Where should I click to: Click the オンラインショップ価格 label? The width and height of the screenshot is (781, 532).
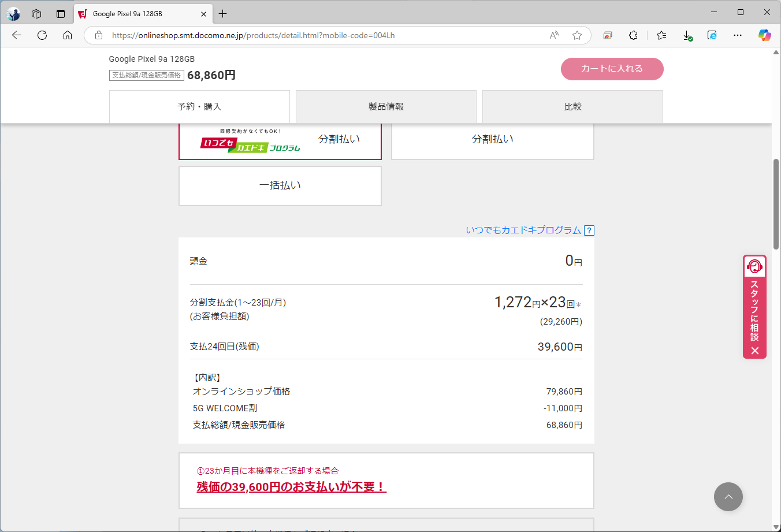click(x=241, y=392)
